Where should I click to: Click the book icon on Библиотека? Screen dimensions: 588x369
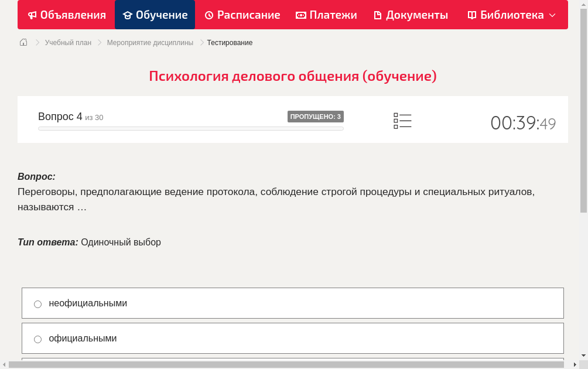(x=471, y=15)
